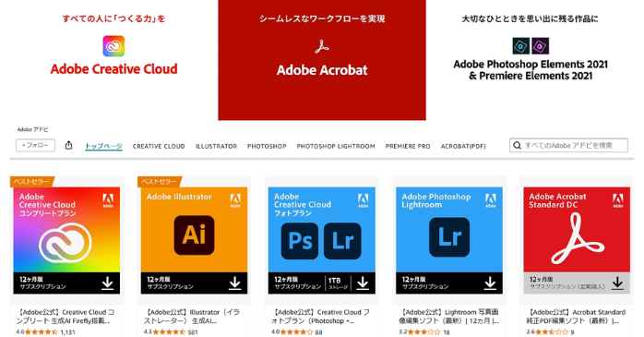Viewport: 644px width, 337px height.
Task: Open the 9 reviews count for Acrobat Standard
Action: [x=572, y=332]
